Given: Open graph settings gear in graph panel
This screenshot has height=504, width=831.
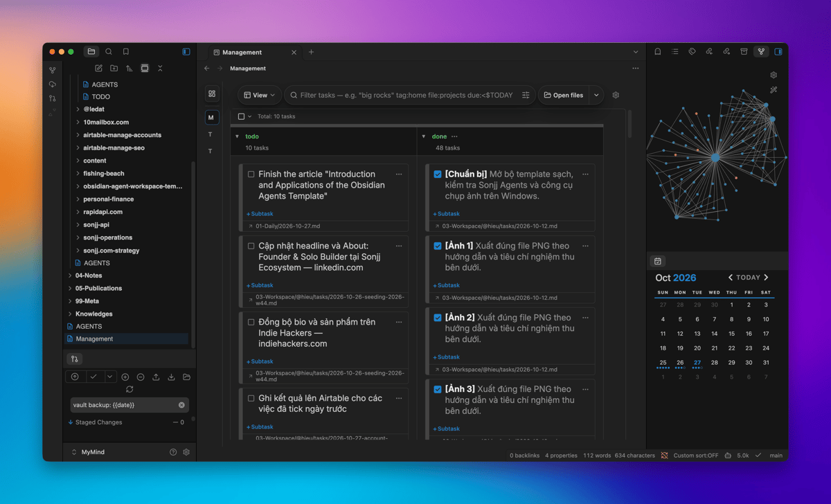Looking at the screenshot, I should [x=774, y=75].
